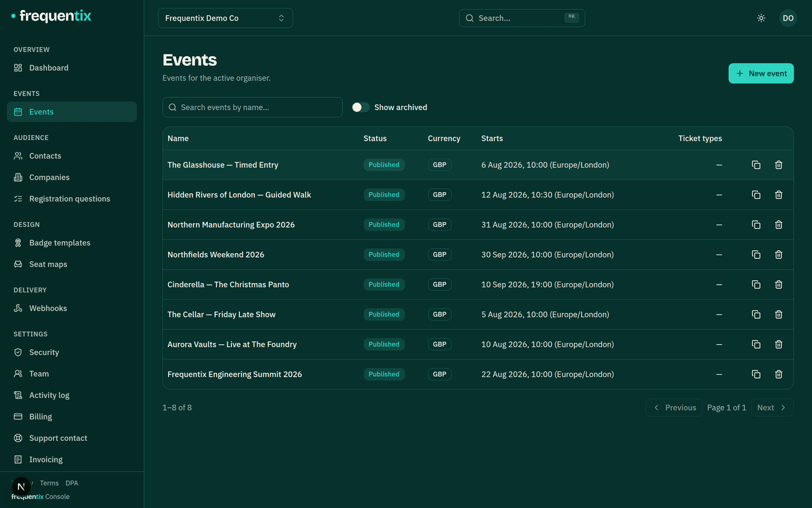
Task: Click the Status column header
Action: click(375, 139)
